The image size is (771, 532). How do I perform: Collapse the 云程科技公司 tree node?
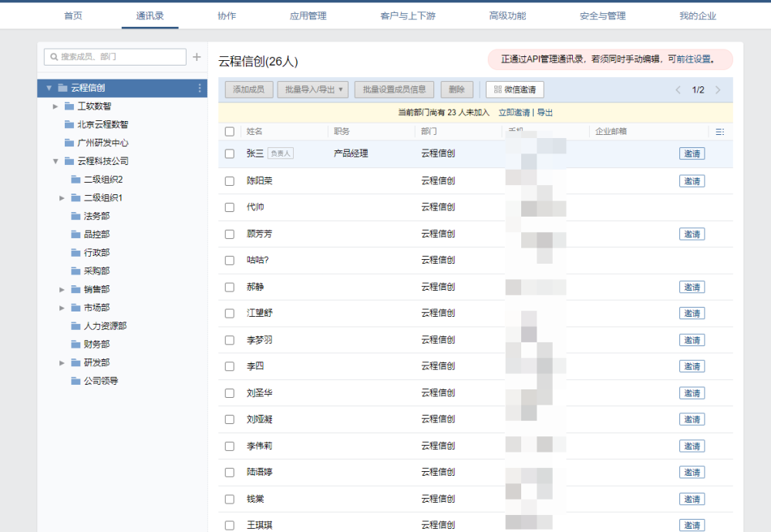pos(56,161)
